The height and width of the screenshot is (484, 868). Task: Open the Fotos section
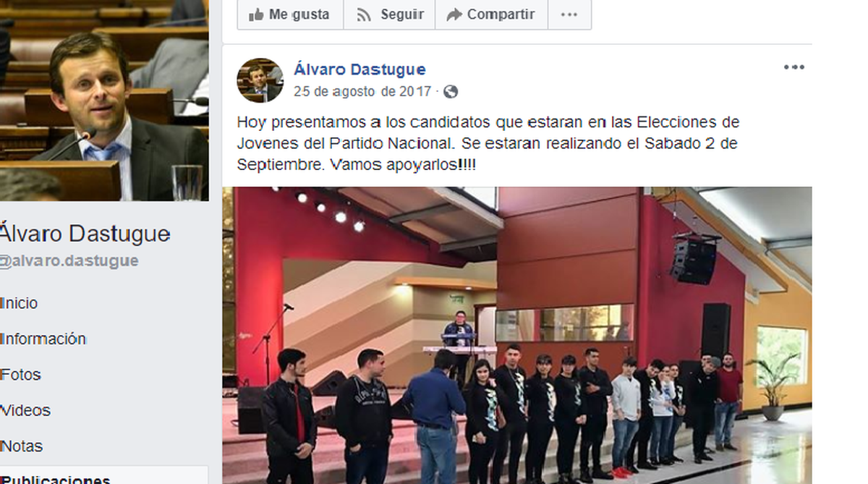point(20,375)
